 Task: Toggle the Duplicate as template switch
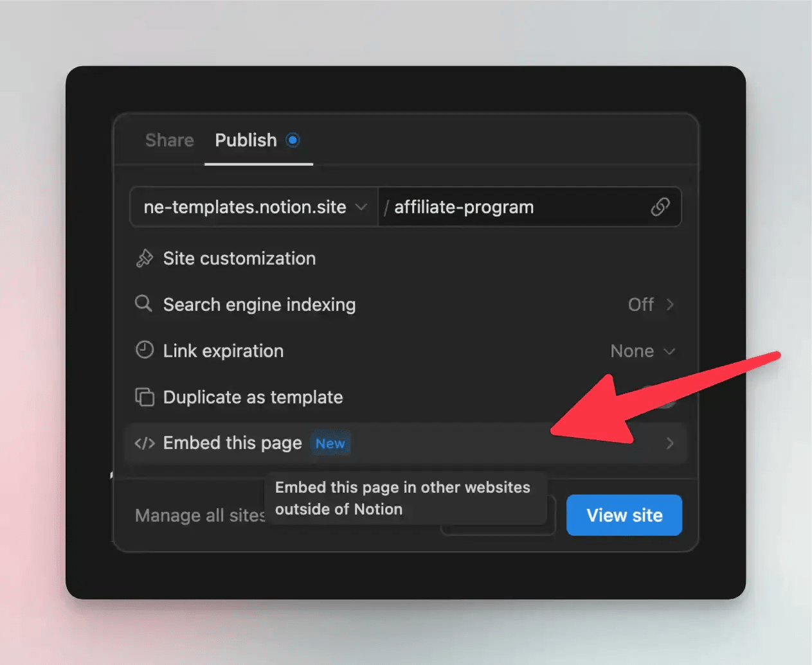658,397
